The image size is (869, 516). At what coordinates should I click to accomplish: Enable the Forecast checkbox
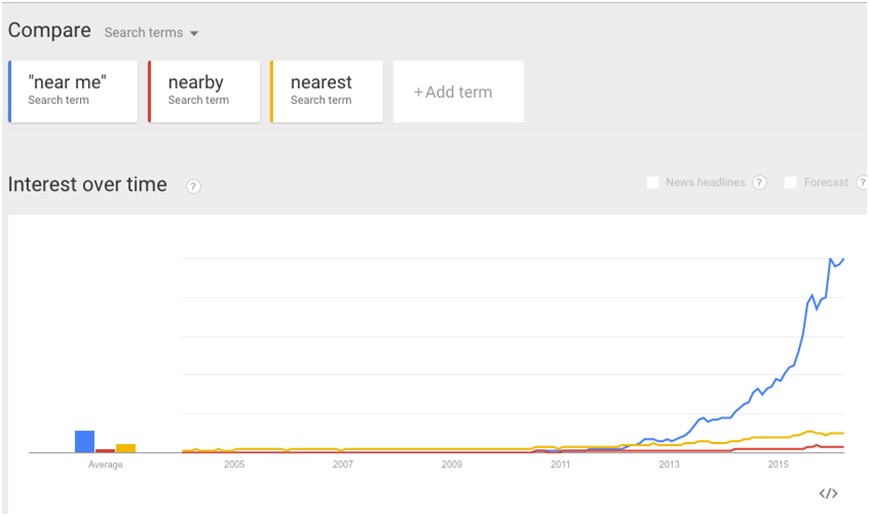(x=791, y=182)
